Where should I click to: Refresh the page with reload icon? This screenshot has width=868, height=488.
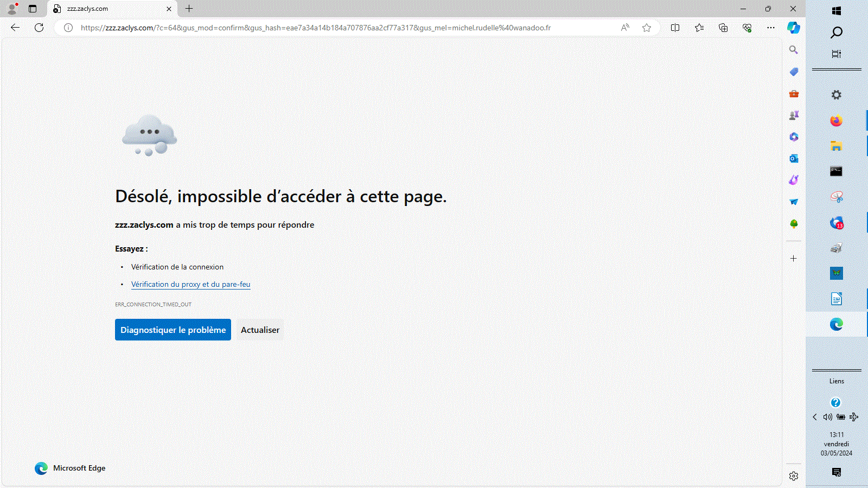[x=39, y=28]
